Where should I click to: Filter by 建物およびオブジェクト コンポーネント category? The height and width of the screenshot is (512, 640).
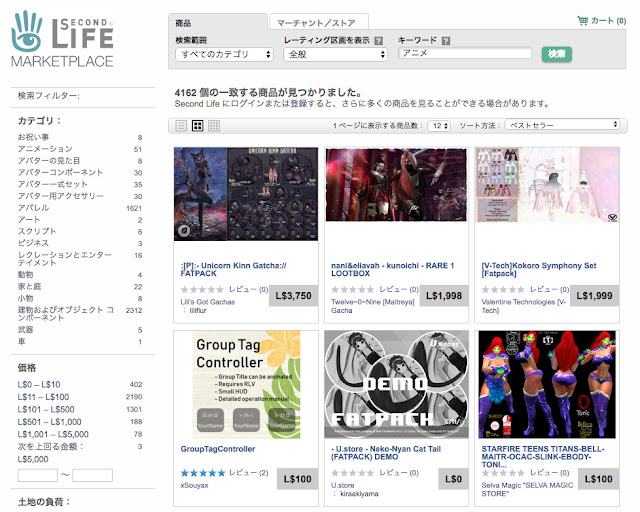coord(65,314)
